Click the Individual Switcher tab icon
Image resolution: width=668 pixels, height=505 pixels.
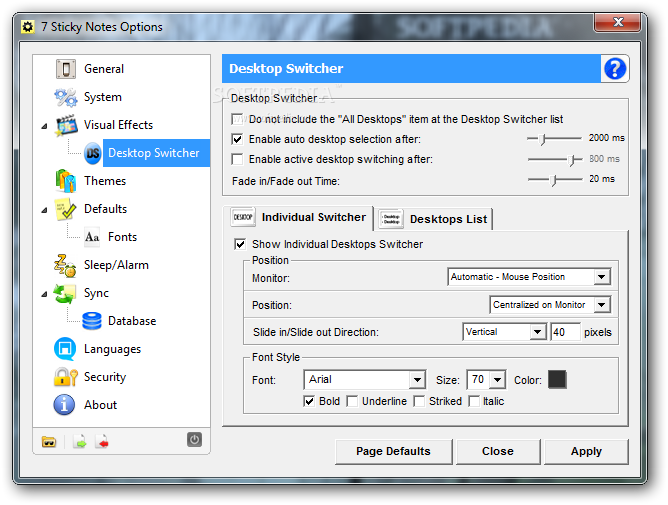(243, 217)
